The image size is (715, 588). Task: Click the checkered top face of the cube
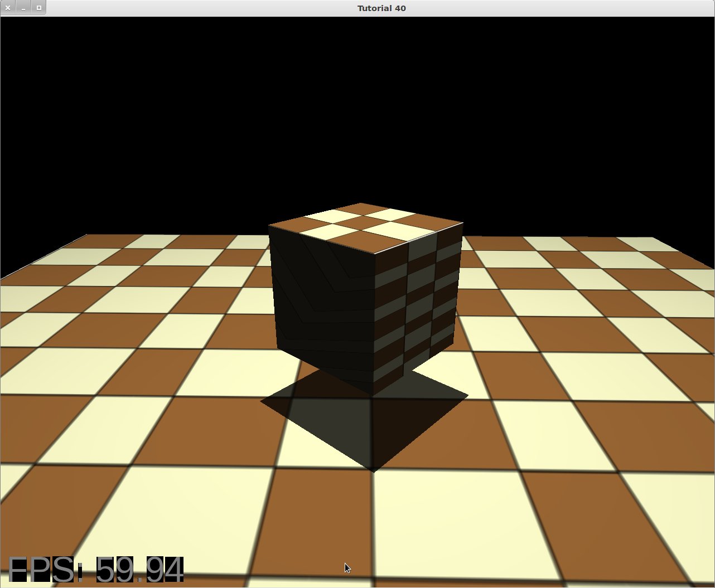pyautogui.click(x=365, y=227)
